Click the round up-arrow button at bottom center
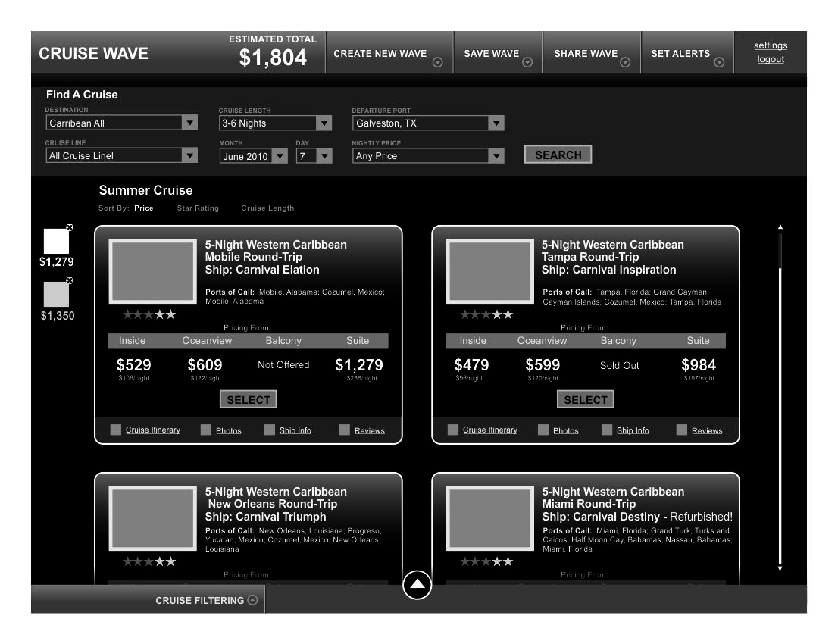Screen dimensions: 838x644 pos(417,585)
